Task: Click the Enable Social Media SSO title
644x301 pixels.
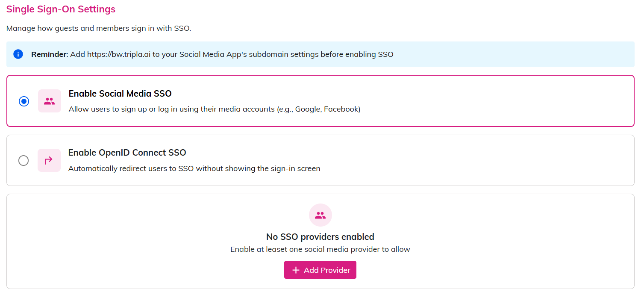Action: tap(120, 94)
